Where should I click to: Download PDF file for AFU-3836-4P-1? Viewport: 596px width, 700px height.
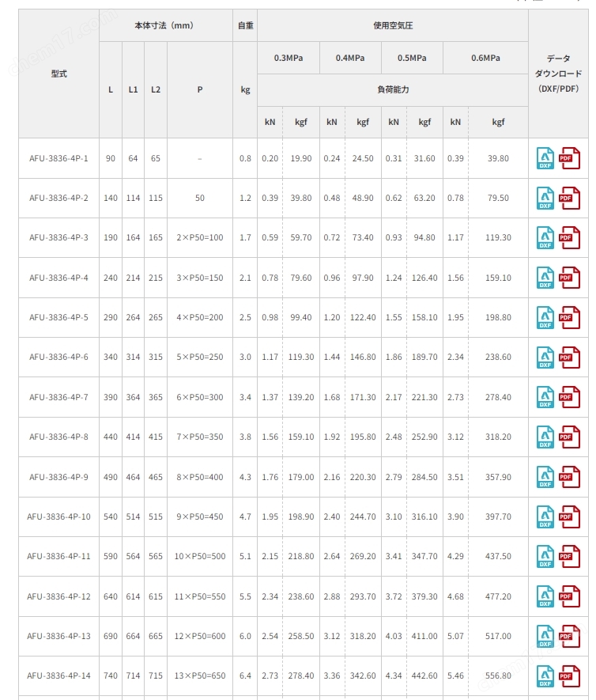click(x=569, y=158)
